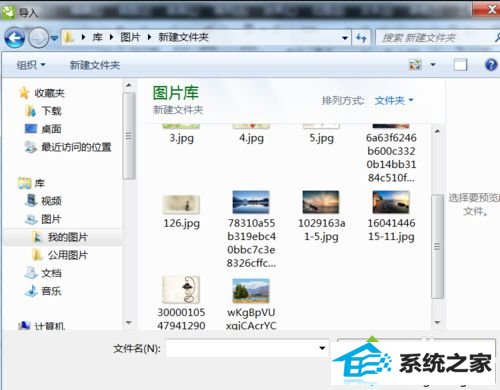Open the view options dropdown arrow

click(x=433, y=64)
